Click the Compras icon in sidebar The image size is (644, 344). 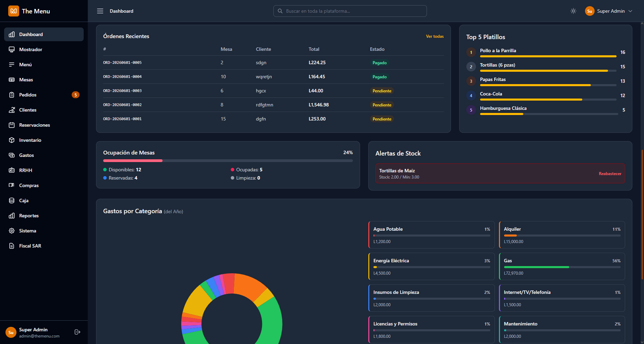[12, 185]
